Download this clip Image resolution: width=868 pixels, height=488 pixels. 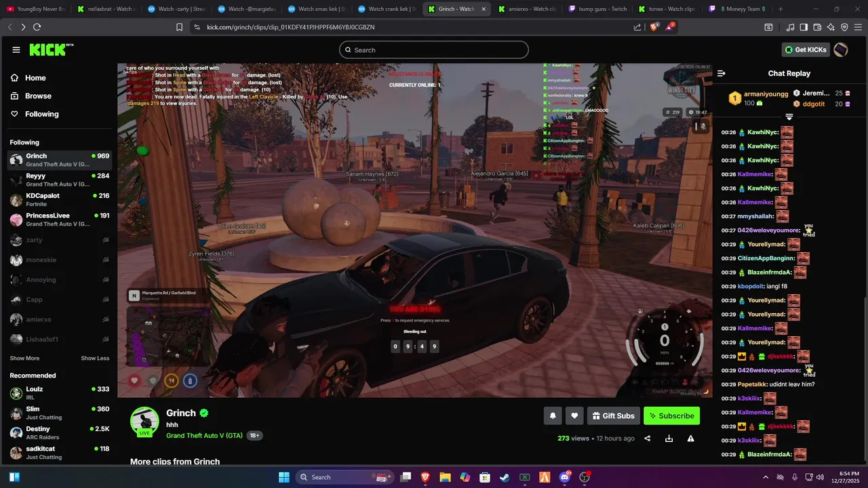tap(669, 439)
